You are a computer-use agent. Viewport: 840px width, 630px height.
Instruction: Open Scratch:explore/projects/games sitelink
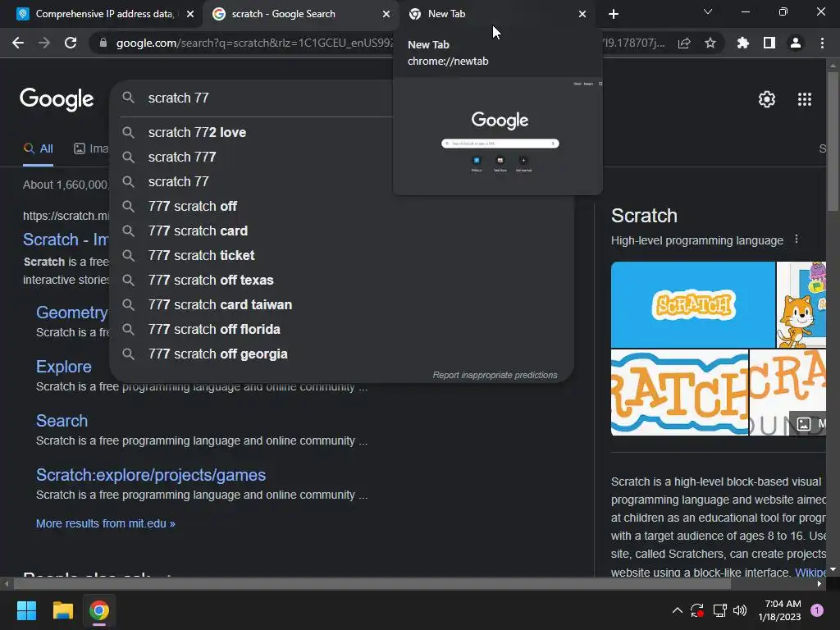click(151, 475)
